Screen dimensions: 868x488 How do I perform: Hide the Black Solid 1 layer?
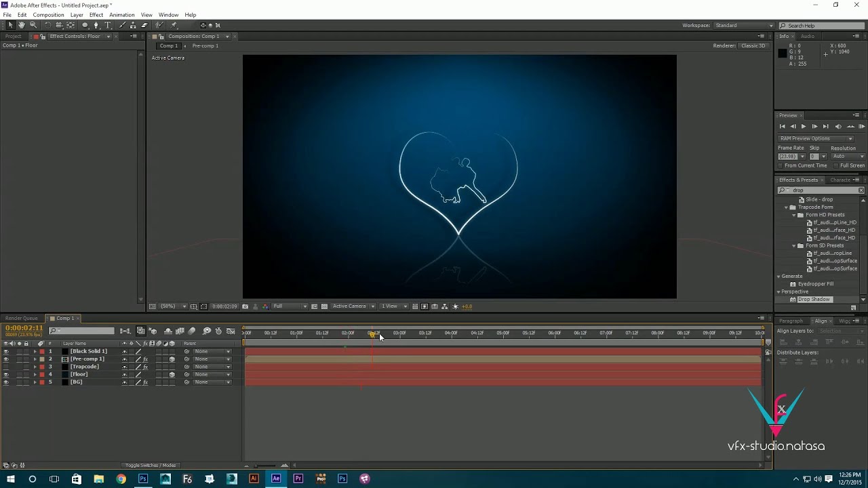point(6,352)
